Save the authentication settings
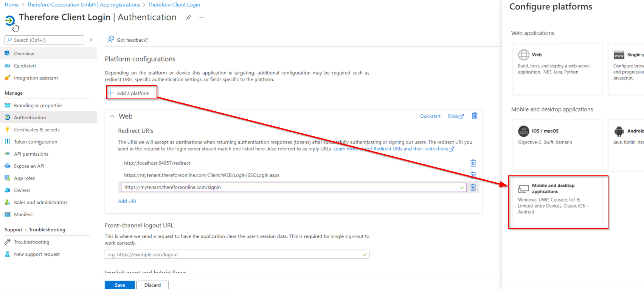 [120, 285]
